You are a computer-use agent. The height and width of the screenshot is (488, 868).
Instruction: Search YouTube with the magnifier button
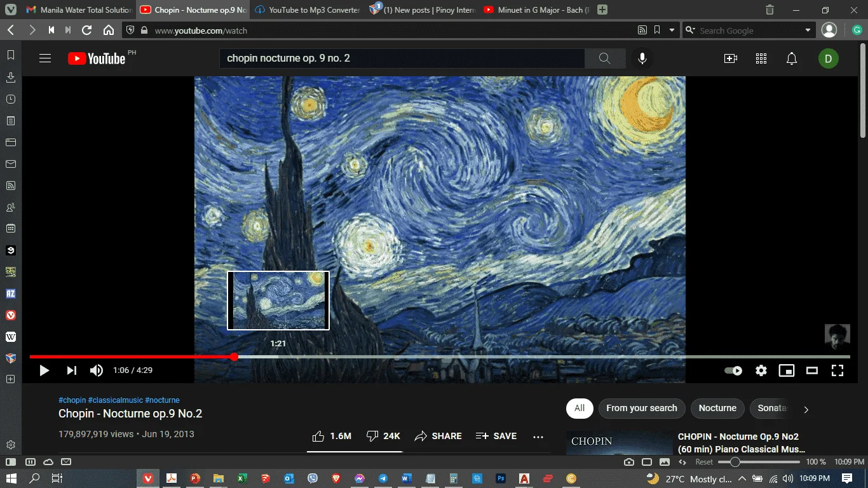click(604, 58)
